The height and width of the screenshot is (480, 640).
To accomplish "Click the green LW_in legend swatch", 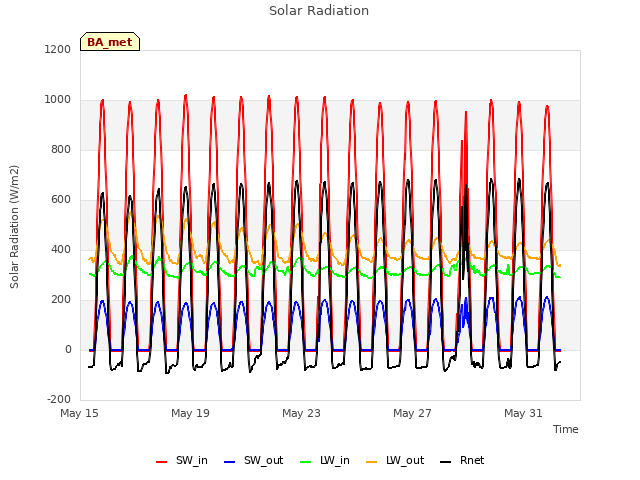I will coord(306,462).
